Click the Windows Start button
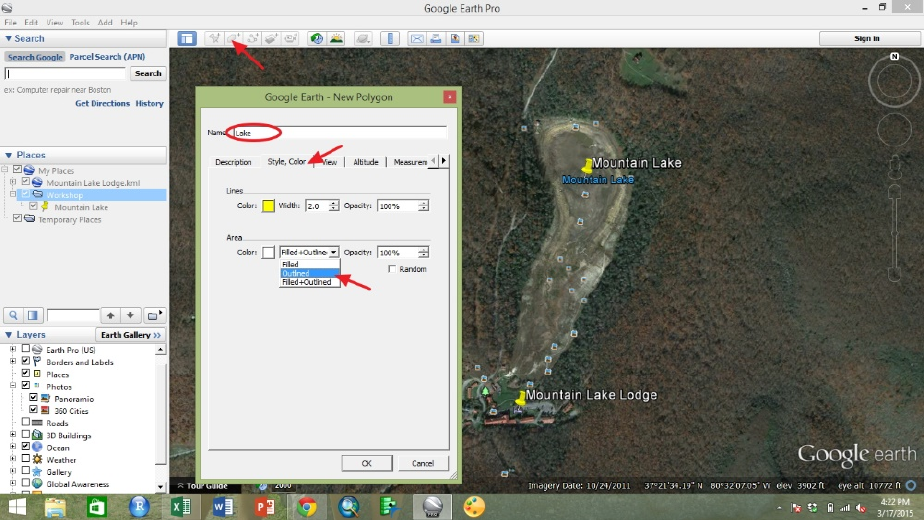This screenshot has width=924, height=520. coord(17,507)
